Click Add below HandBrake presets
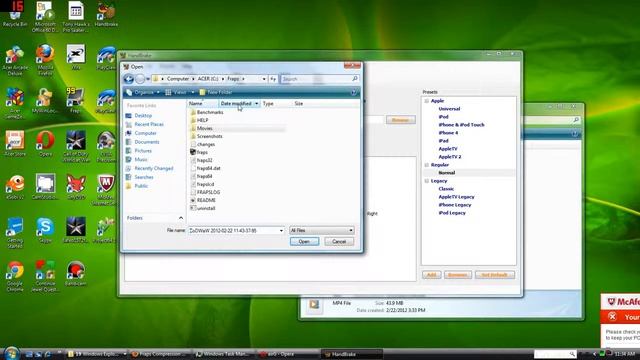Viewport: 640px width, 360px height. coord(431,275)
